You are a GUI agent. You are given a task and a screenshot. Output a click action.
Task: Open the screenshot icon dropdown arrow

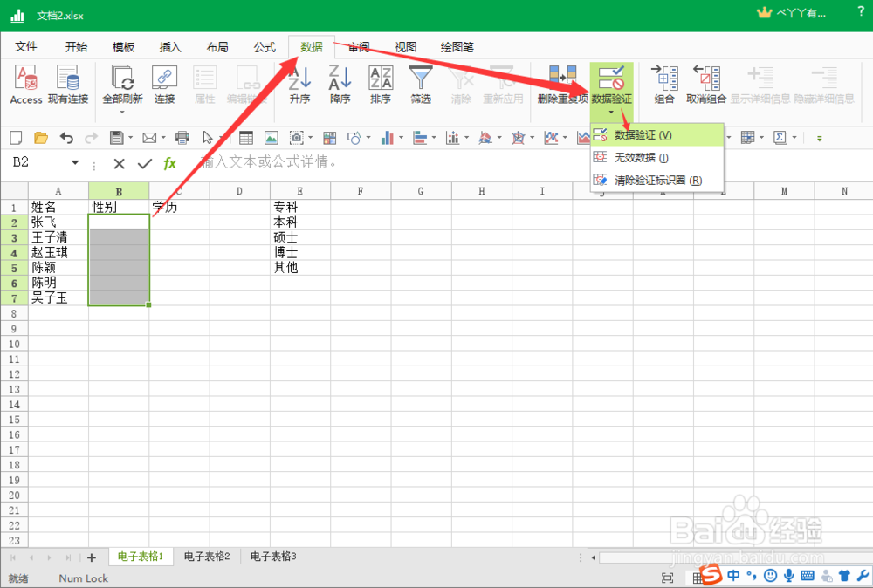pos(310,138)
